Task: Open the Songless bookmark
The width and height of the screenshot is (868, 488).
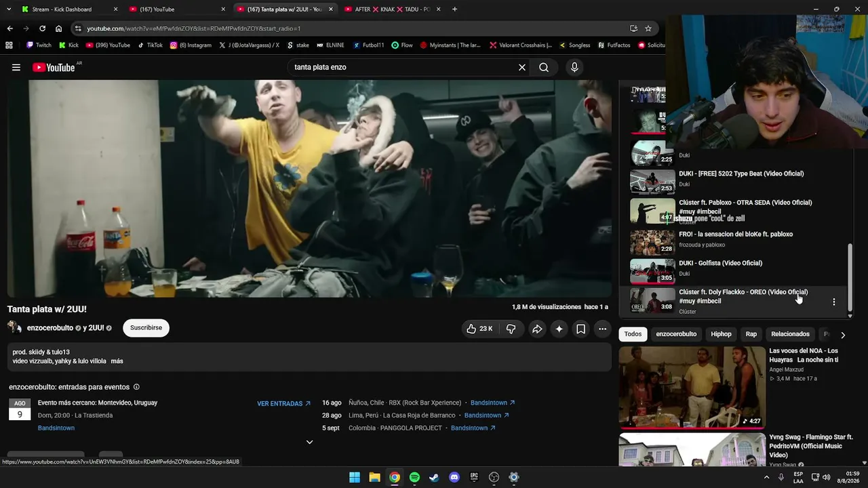Action: tap(574, 45)
